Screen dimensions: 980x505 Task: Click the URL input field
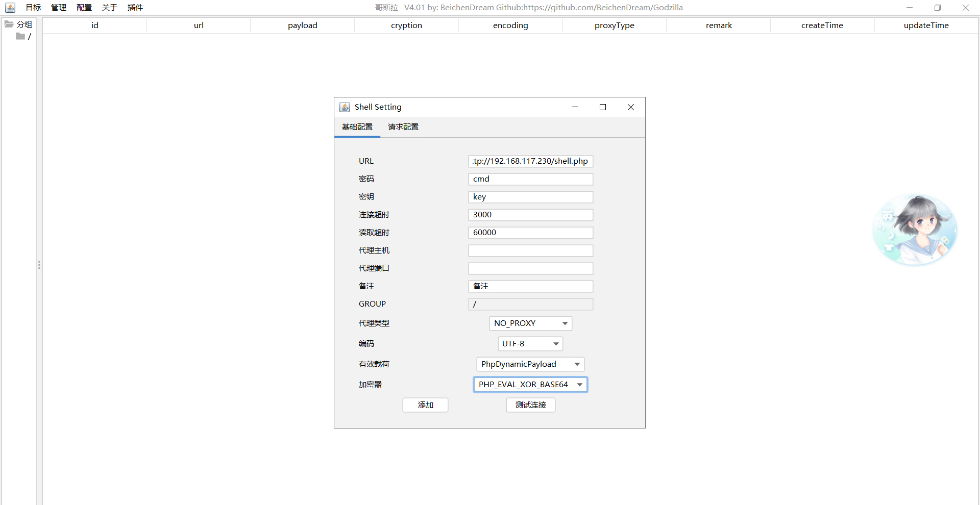click(x=530, y=161)
